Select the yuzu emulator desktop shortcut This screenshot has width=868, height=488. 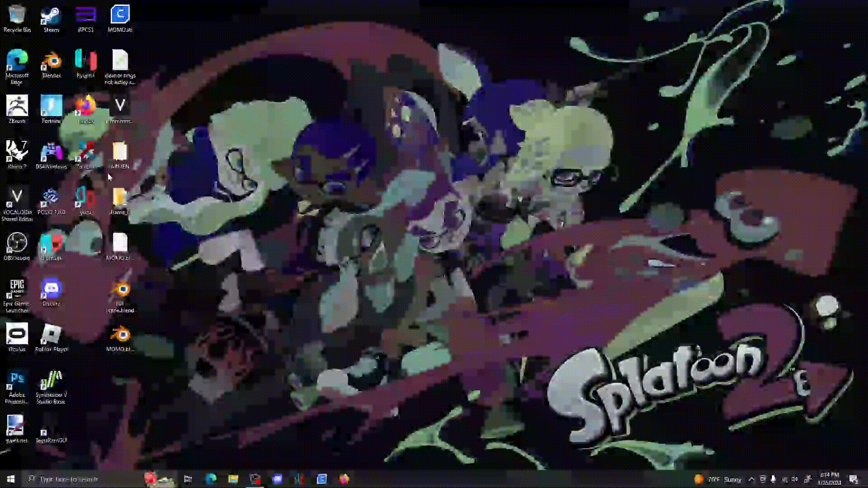tap(85, 201)
